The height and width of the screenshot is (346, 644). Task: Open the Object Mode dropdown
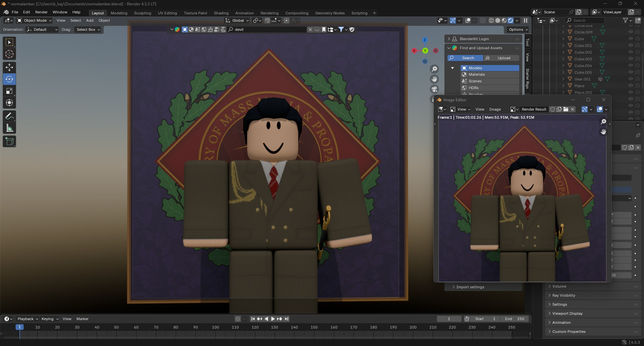35,20
